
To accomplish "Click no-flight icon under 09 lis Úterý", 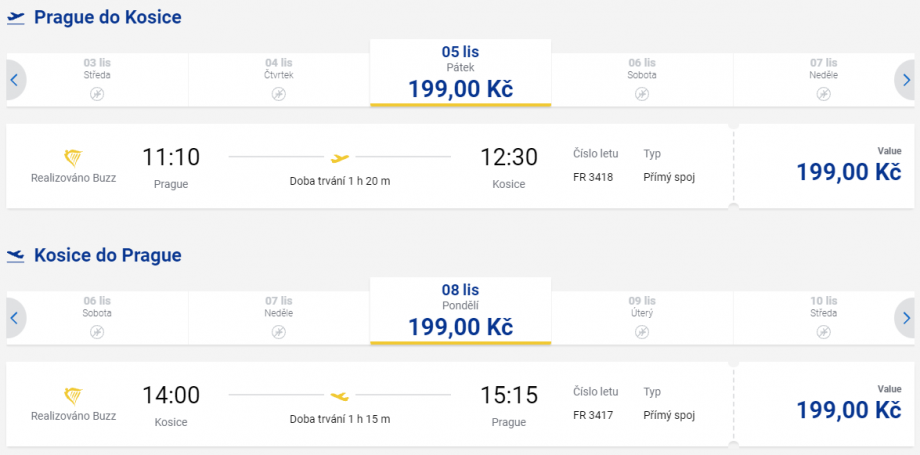I will click(641, 332).
